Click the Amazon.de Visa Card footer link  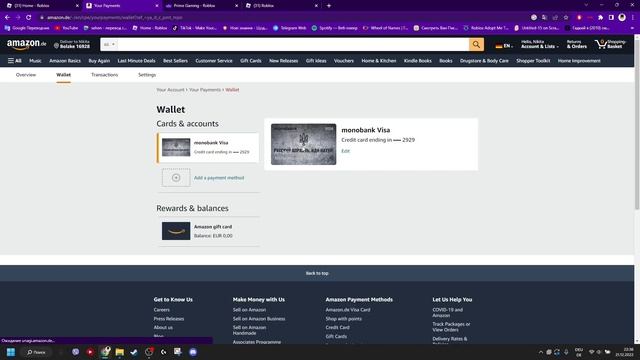click(348, 309)
